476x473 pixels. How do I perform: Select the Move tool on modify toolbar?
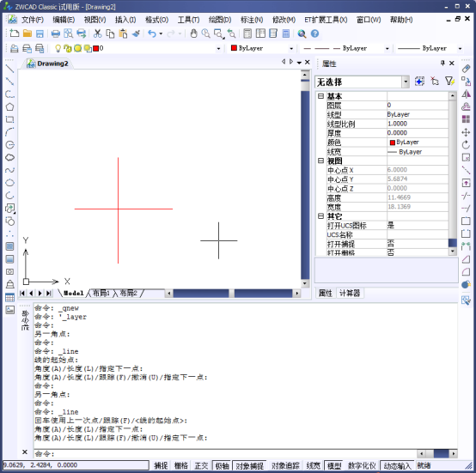coord(466,132)
